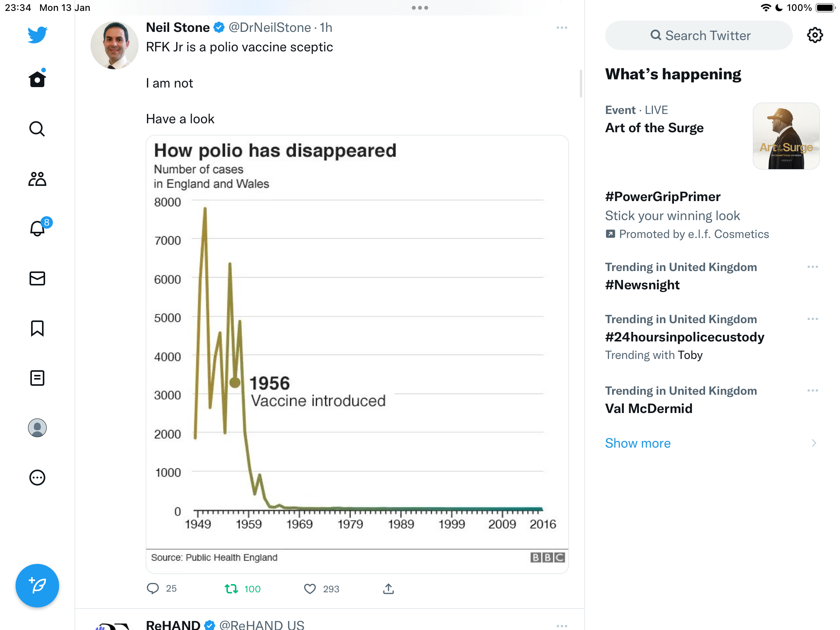Open the Explore search icon in sidebar
The image size is (840, 630).
coord(37,129)
